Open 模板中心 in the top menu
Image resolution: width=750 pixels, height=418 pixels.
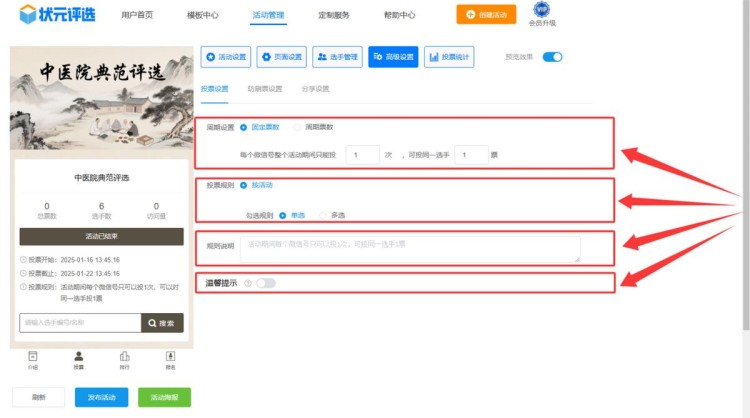[203, 16]
